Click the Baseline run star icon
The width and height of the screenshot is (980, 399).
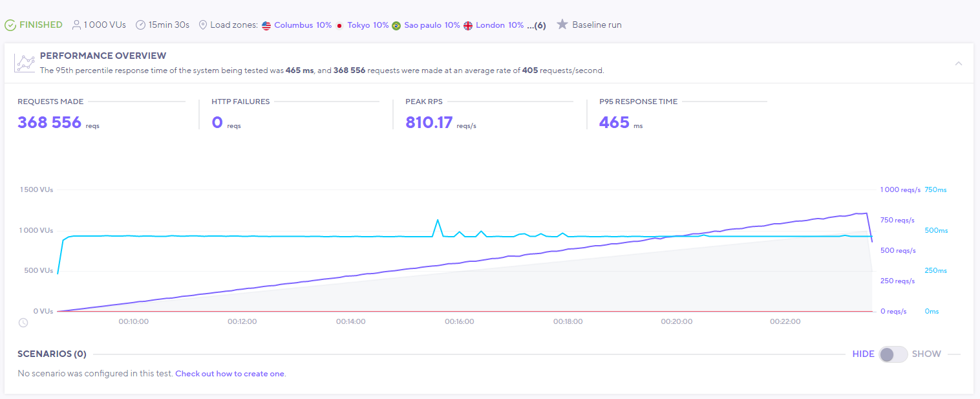click(x=562, y=25)
